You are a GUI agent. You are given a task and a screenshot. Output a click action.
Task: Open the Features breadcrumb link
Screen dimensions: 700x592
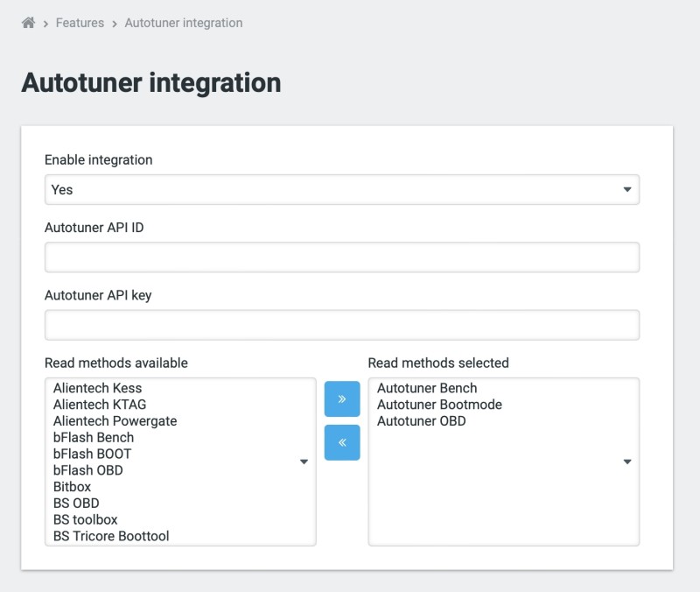click(x=80, y=23)
